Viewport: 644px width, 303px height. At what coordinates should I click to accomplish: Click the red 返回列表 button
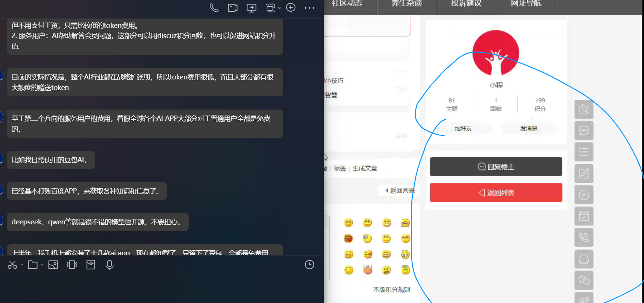[496, 193]
